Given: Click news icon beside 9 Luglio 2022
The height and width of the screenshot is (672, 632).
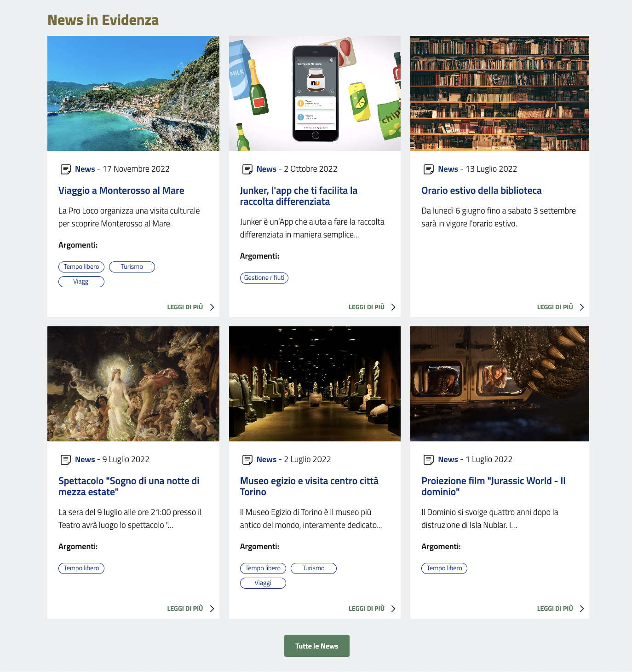Looking at the screenshot, I should point(66,460).
